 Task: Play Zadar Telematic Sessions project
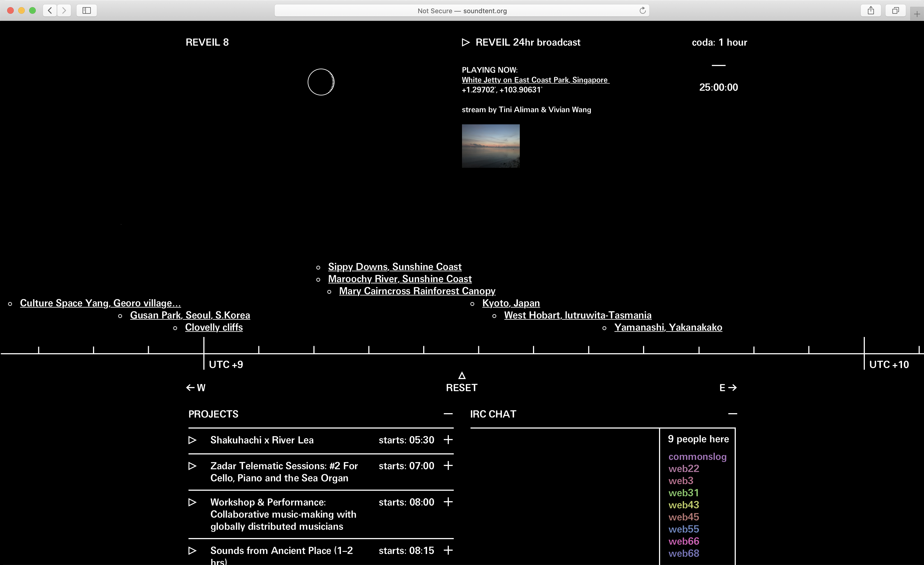click(x=192, y=466)
